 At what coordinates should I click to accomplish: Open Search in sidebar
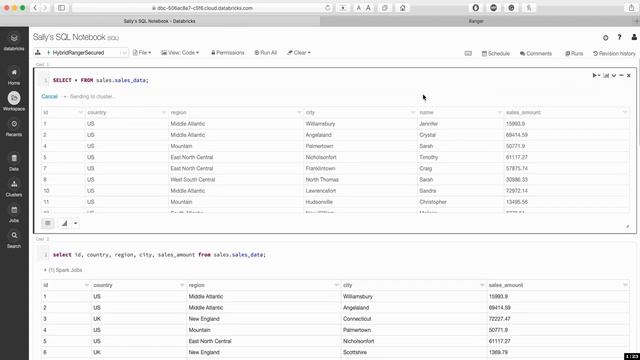click(x=14, y=239)
